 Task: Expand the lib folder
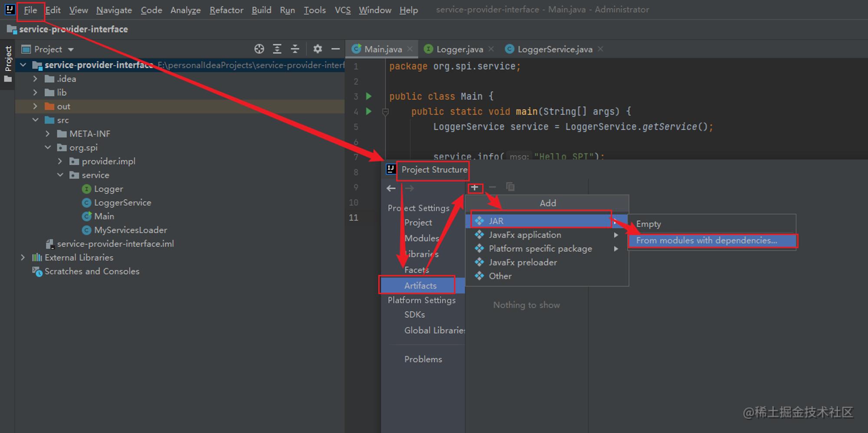[36, 92]
